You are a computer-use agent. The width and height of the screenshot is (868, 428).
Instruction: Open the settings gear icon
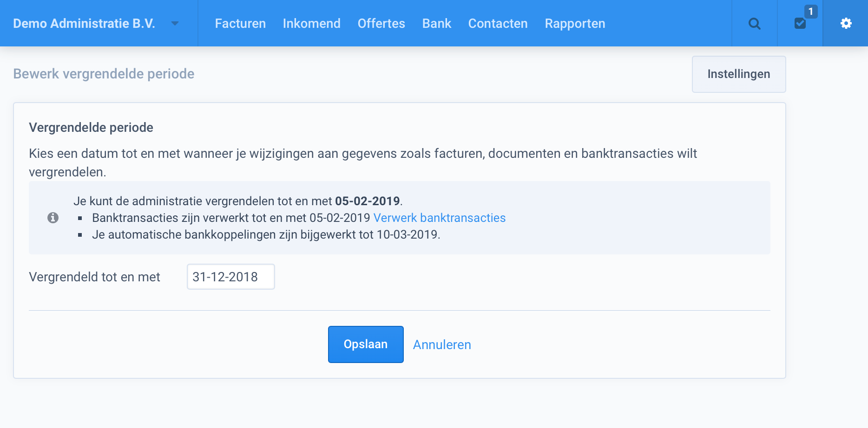(846, 23)
